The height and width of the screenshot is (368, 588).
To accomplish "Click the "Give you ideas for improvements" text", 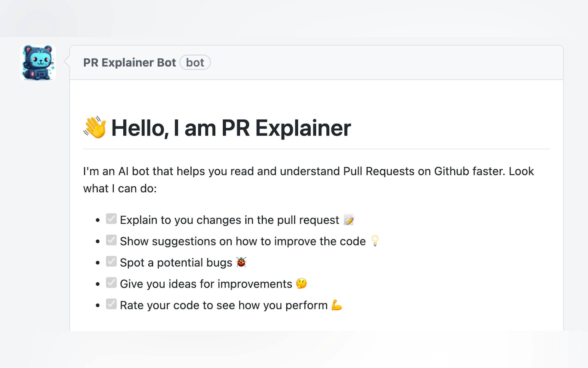I will pyautogui.click(x=206, y=284).
